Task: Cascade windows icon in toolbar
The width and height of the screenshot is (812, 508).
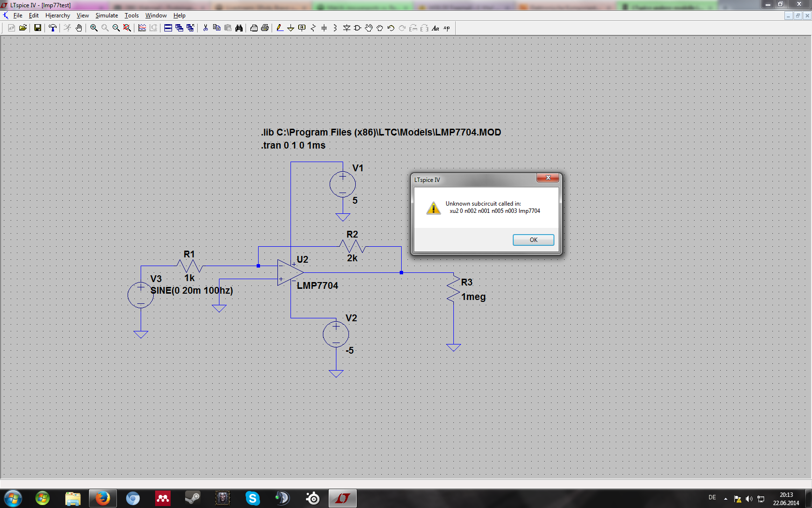Action: (x=179, y=28)
